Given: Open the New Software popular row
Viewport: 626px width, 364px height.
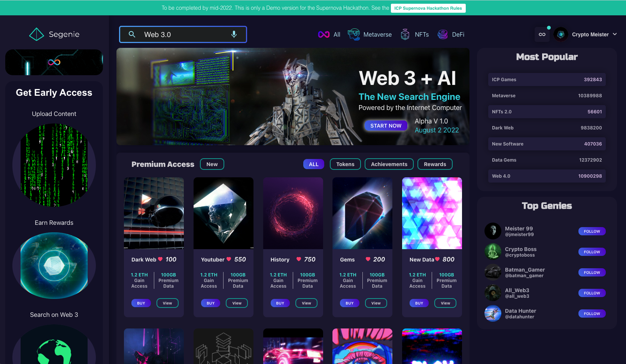Looking at the screenshot, I should [547, 144].
